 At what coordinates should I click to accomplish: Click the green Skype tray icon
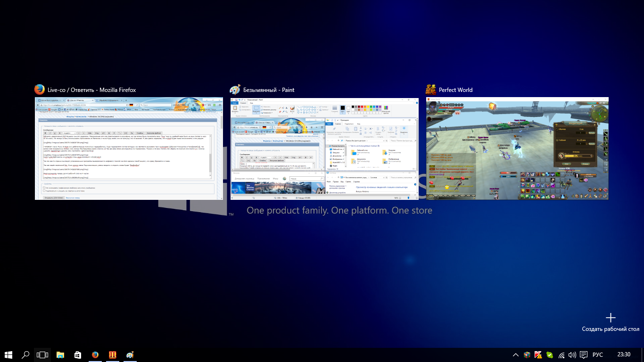coord(550,355)
